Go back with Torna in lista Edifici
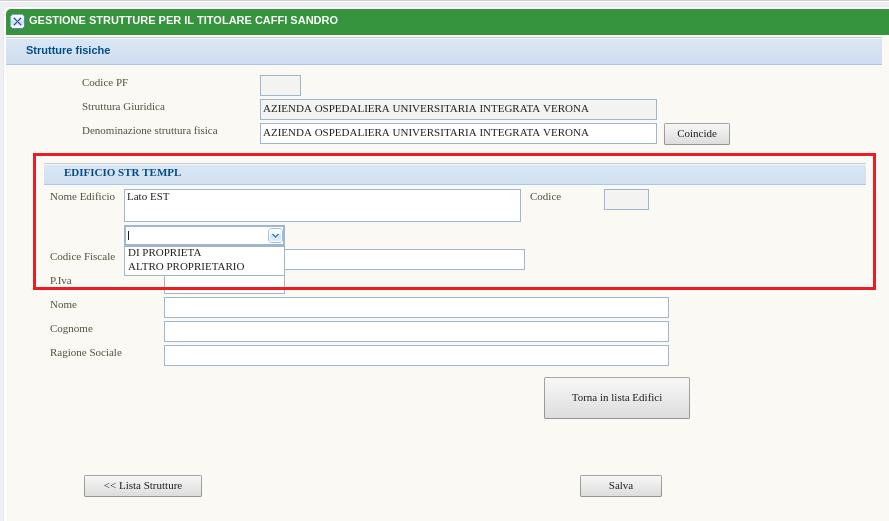 click(616, 398)
